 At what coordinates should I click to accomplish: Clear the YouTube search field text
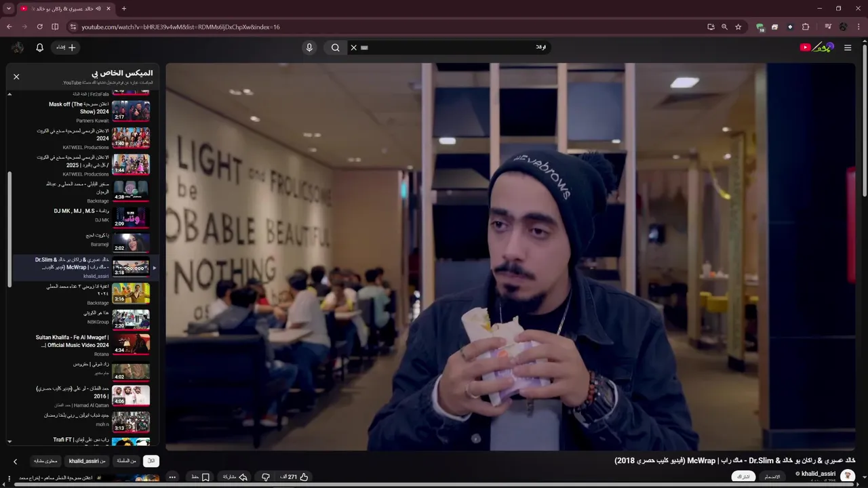353,47
